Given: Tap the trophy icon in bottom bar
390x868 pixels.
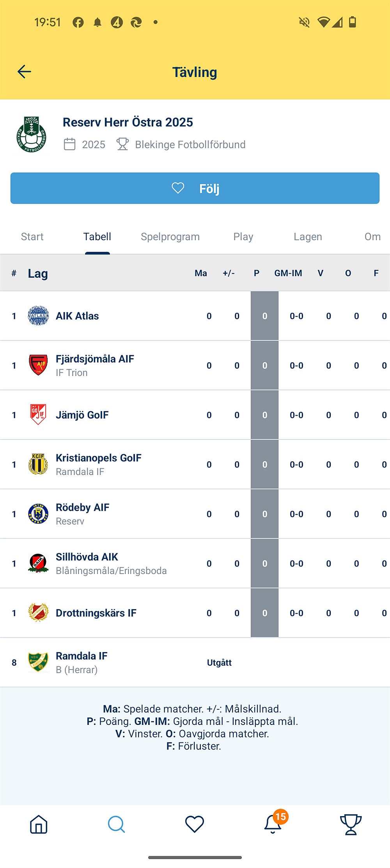Looking at the screenshot, I should tap(351, 824).
